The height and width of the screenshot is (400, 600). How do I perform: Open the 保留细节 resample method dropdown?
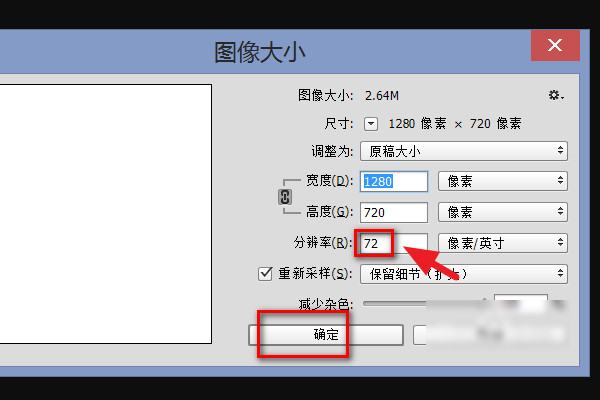coord(464,274)
